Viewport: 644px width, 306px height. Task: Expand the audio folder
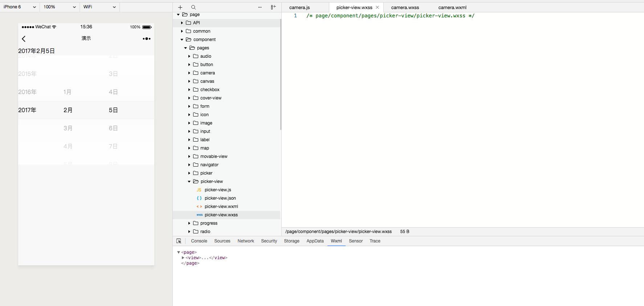coord(189,56)
